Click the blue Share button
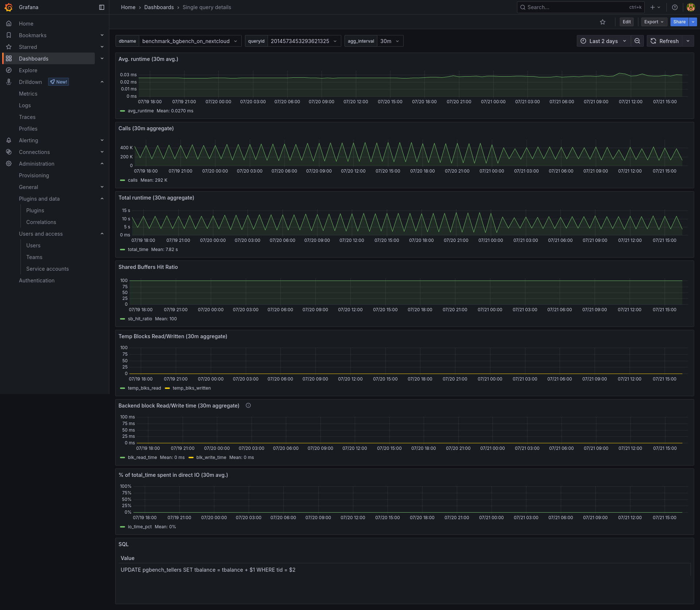Image resolution: width=700 pixels, height=610 pixels. click(x=679, y=22)
